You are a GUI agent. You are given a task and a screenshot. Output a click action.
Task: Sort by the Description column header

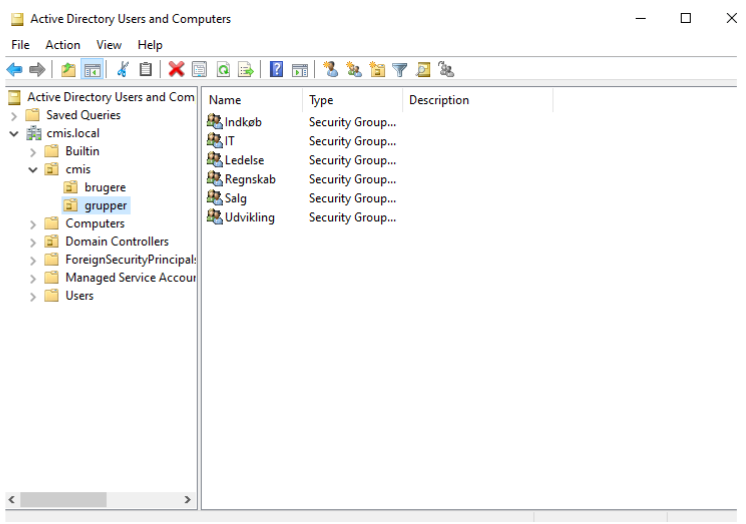(478, 100)
